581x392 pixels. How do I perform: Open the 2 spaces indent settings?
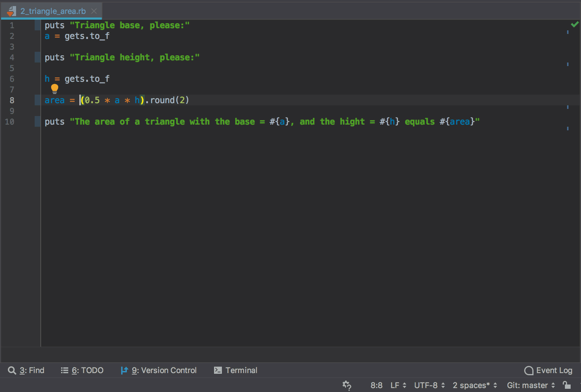[475, 385]
